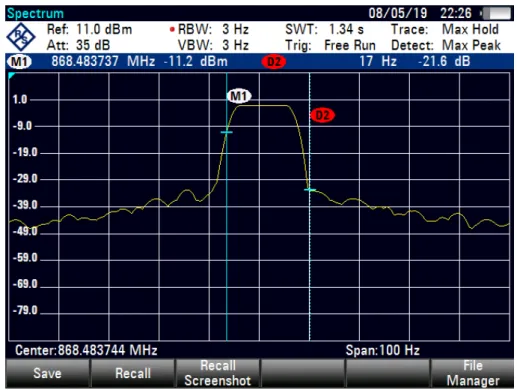517x390 pixels.
Task: Click the D2 delta -21.6 dB value
Action: pos(444,62)
